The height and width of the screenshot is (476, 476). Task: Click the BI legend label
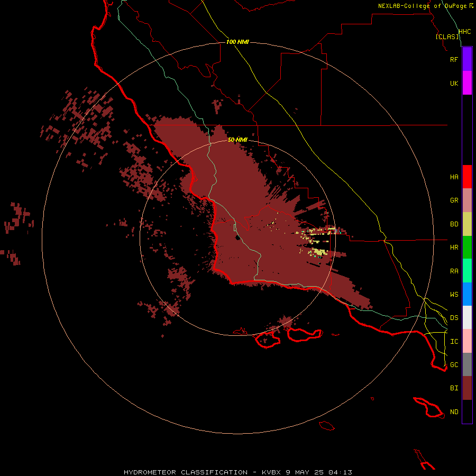click(454, 388)
